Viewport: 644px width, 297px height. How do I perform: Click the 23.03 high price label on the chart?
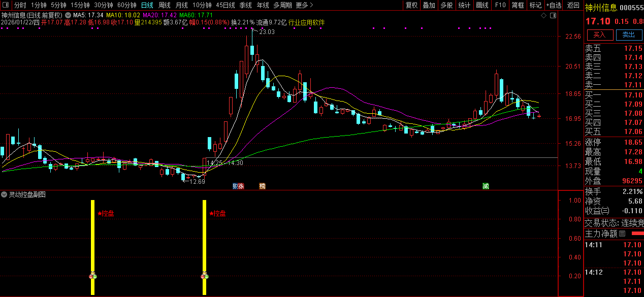267,32
